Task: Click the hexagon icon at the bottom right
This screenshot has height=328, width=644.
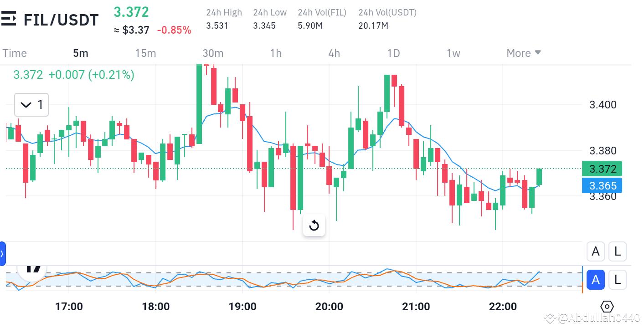Action: tap(607, 307)
